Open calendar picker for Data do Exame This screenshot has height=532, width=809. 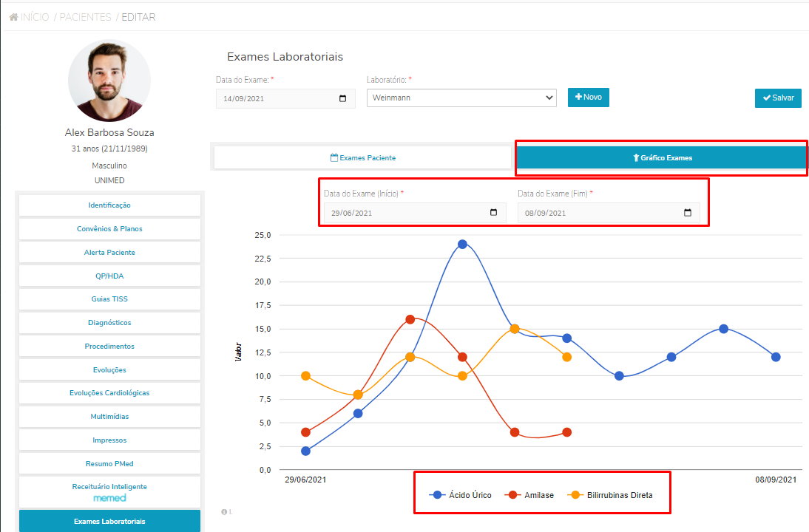pos(342,98)
